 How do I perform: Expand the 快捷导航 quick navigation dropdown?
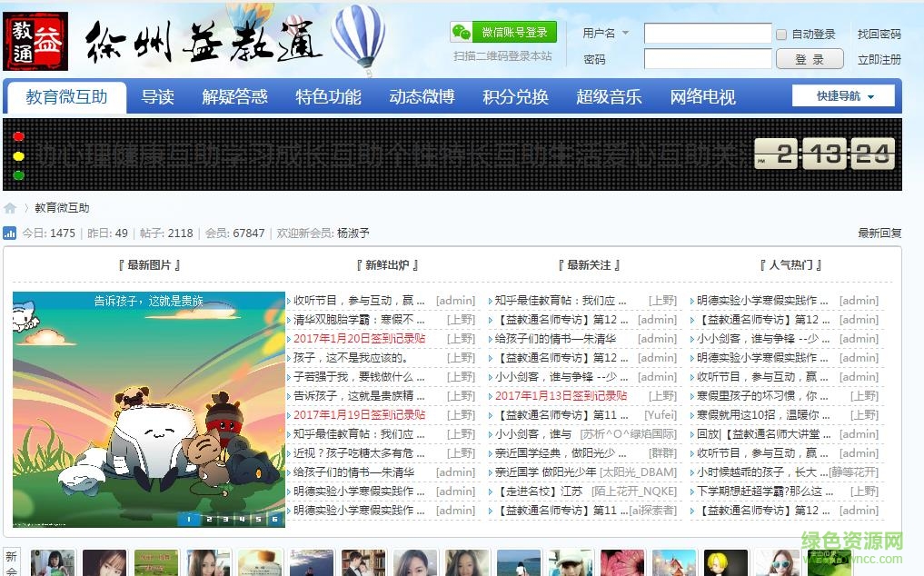[843, 95]
